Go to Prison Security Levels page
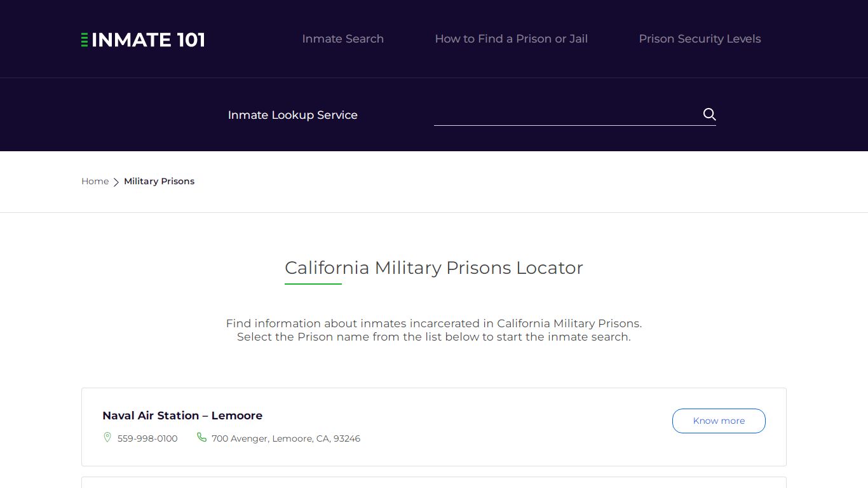868x488 pixels. [x=700, y=39]
